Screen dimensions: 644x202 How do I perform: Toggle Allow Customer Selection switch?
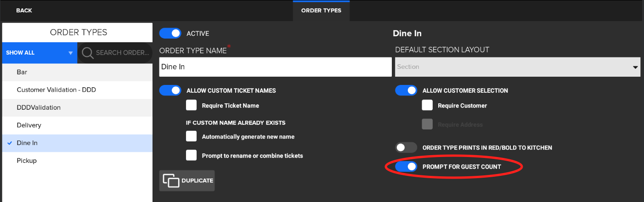tap(406, 90)
